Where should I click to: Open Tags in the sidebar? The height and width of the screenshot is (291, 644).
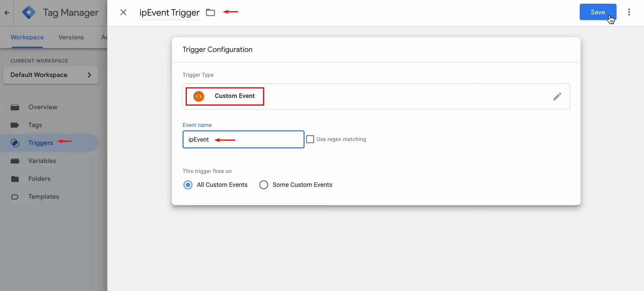(35, 125)
